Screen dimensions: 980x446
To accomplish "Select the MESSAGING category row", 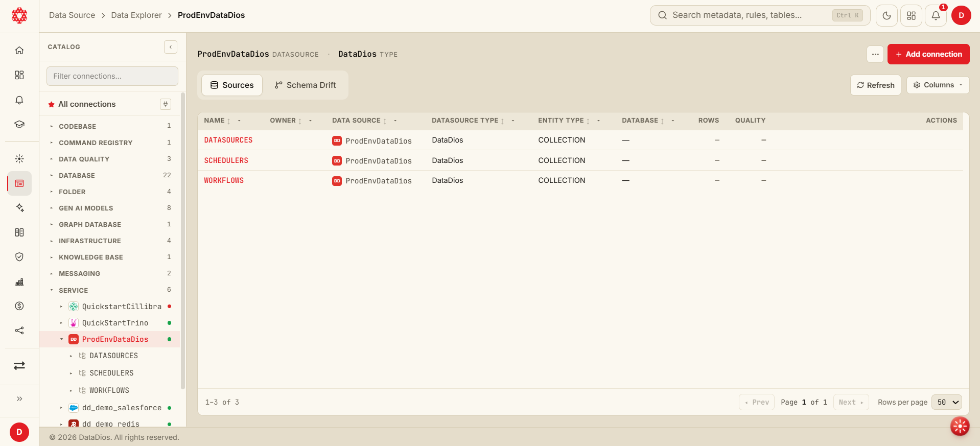I will (x=110, y=273).
